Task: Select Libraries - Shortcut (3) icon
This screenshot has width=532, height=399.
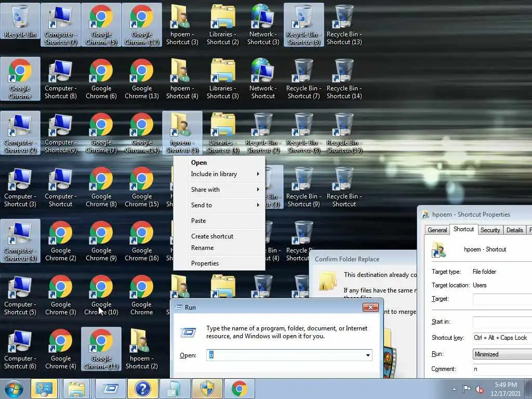Action: [x=223, y=79]
